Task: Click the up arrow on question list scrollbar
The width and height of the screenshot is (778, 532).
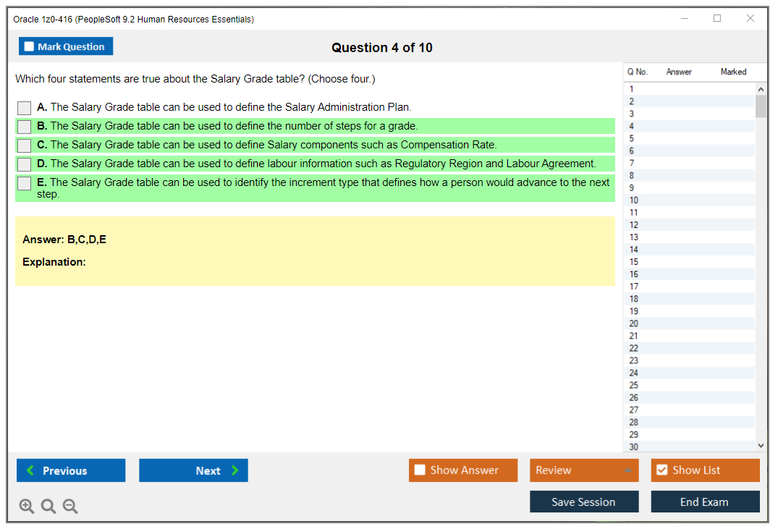Action: pyautogui.click(x=761, y=88)
